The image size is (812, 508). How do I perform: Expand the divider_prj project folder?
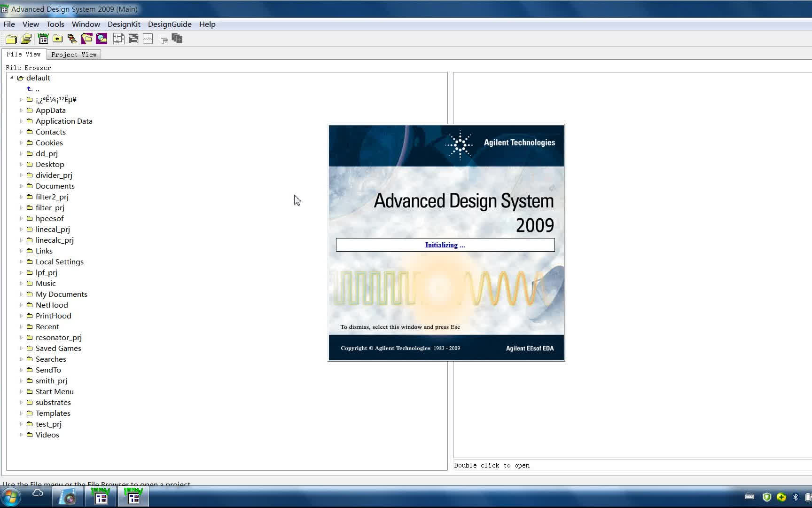click(x=21, y=175)
